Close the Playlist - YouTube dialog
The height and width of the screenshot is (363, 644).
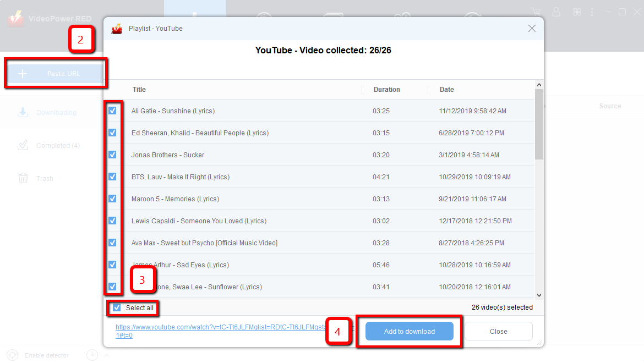(532, 28)
